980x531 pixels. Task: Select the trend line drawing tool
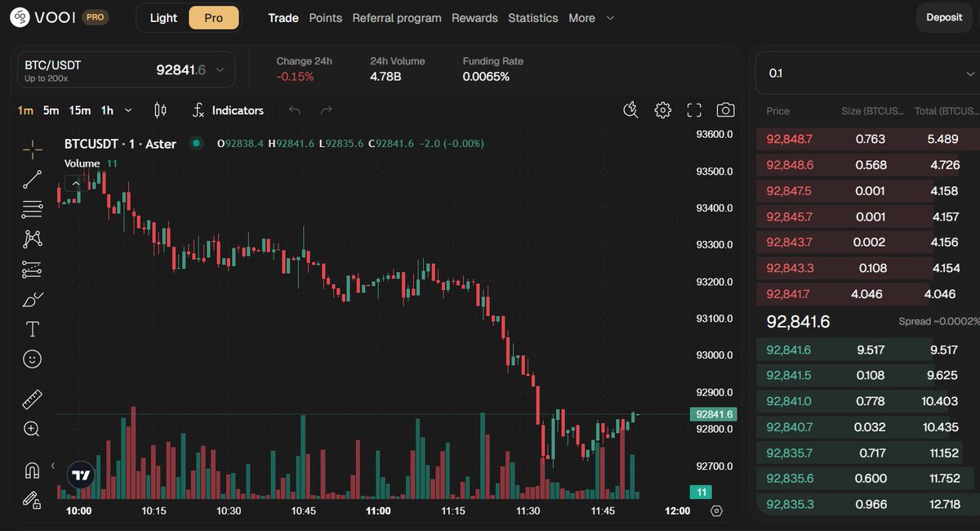(32, 178)
